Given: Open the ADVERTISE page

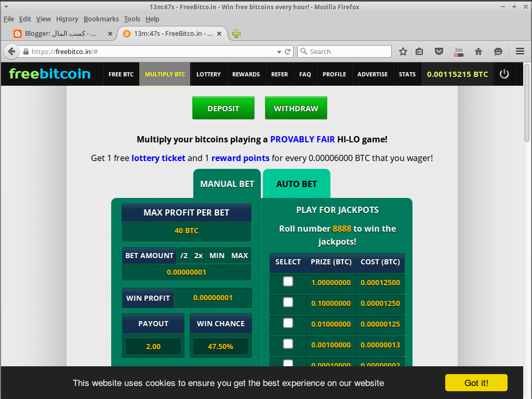Looking at the screenshot, I should (372, 74).
